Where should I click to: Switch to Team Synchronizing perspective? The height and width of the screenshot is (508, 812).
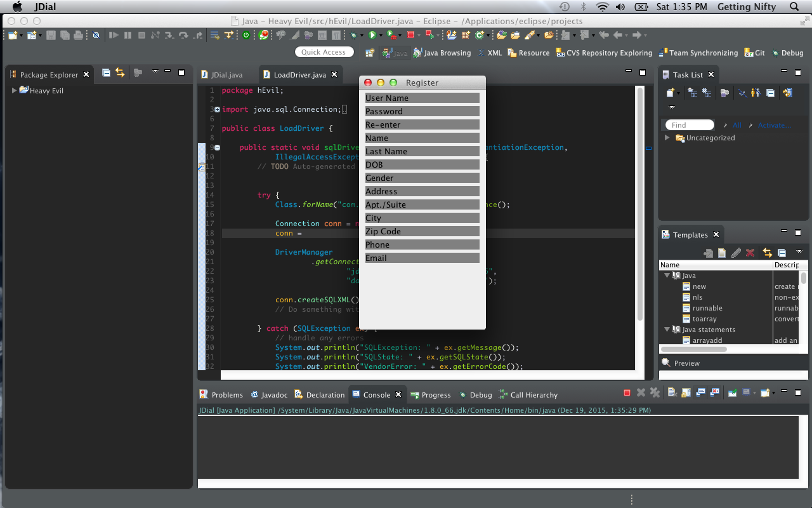698,53
